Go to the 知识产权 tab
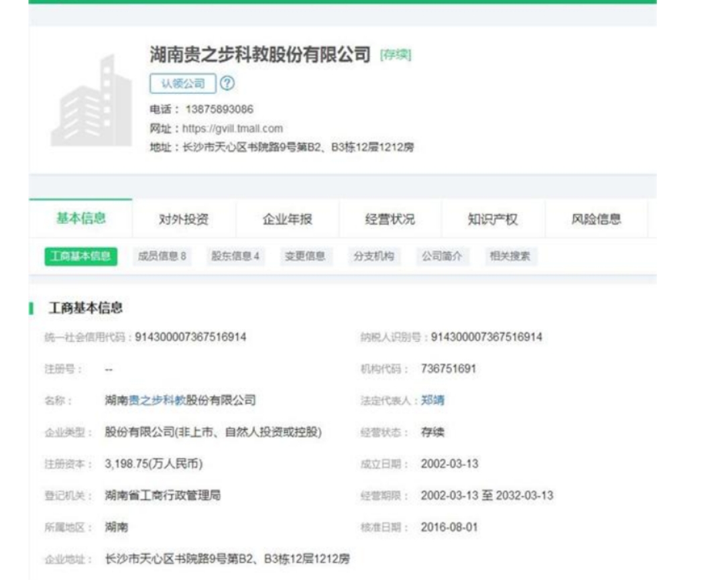The image size is (712, 588). coord(493,219)
